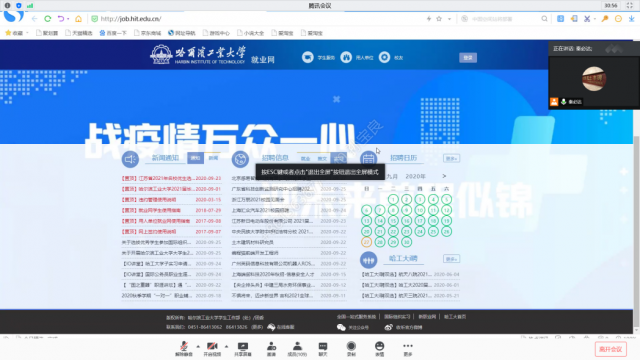
Task: Click the browser address bar URL
Action: tap(131, 19)
